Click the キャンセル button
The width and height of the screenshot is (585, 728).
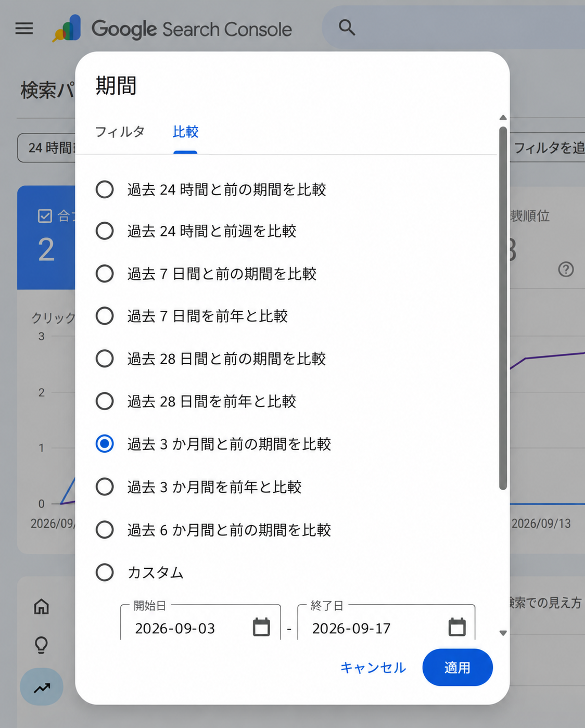tap(373, 668)
